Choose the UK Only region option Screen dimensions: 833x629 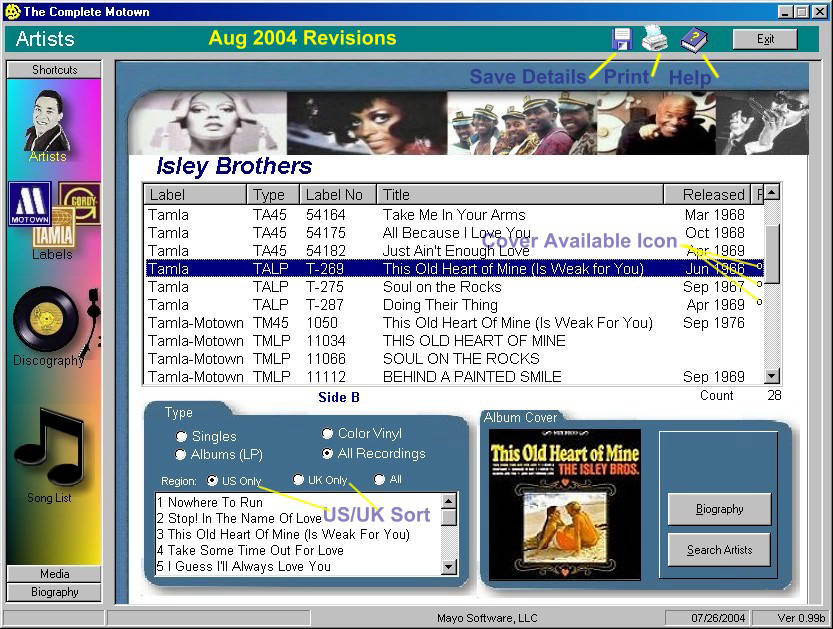point(298,479)
